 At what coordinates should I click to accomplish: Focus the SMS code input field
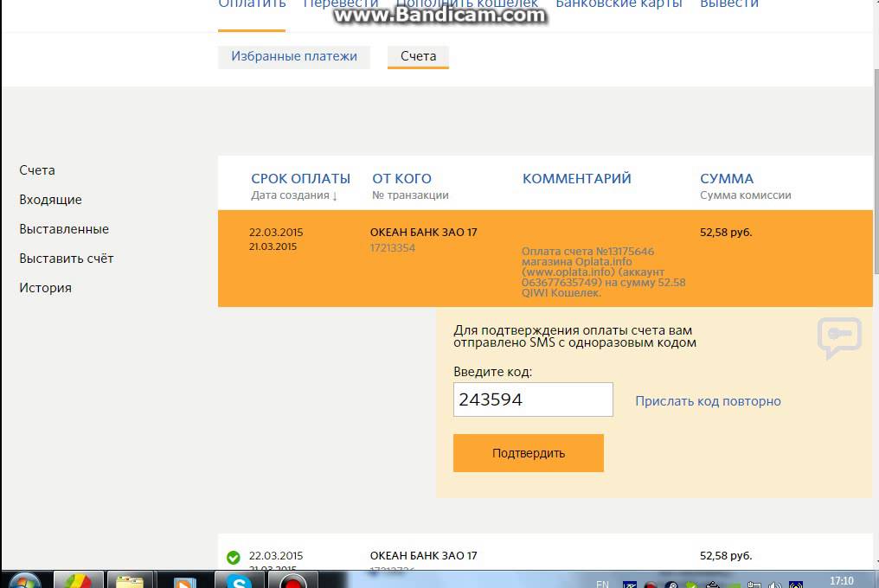[533, 399]
